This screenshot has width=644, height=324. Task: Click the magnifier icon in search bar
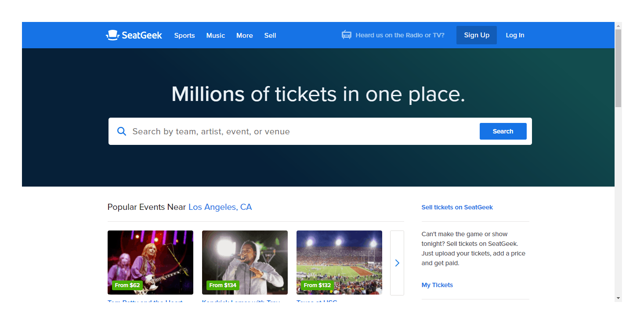pos(122,131)
